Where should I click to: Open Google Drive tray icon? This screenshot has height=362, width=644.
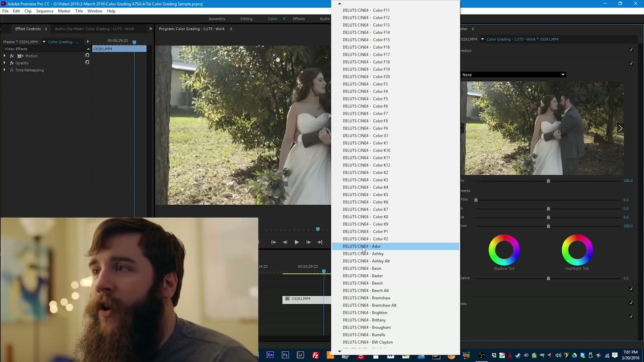point(574,355)
